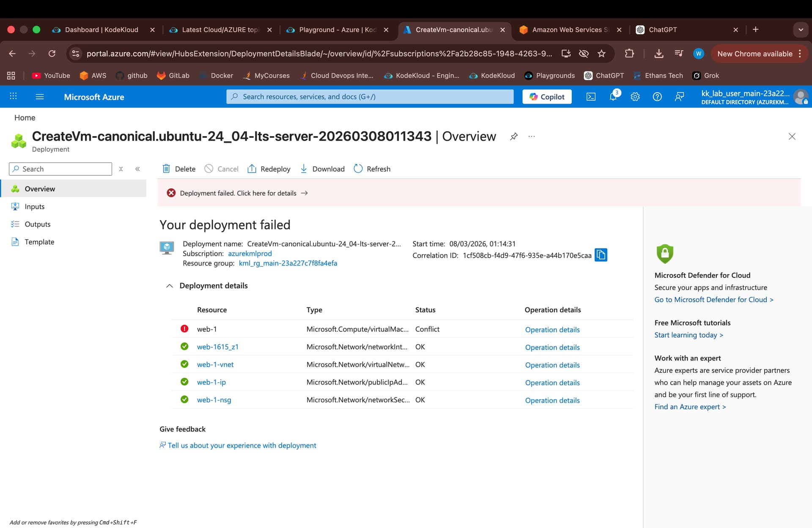Viewport: 812px width, 528px height.
Task: Select Inputs in the left menu
Action: click(x=34, y=206)
